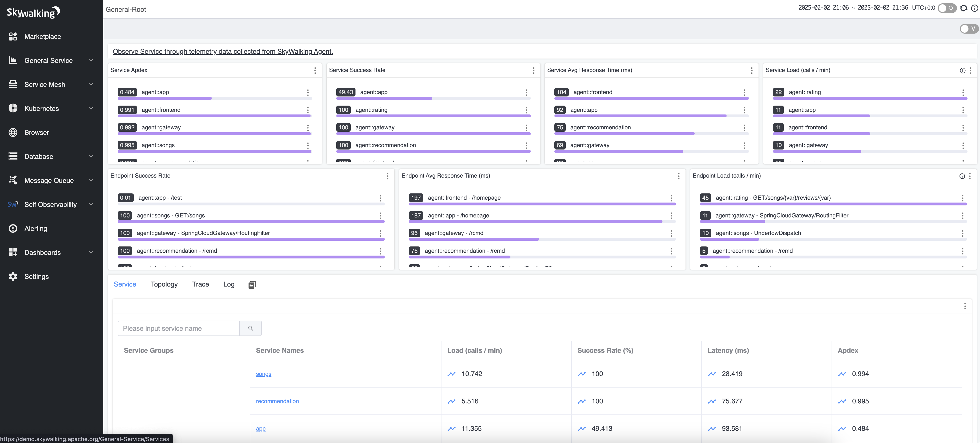Switch to the Topology tab
The width and height of the screenshot is (980, 443).
tap(164, 284)
